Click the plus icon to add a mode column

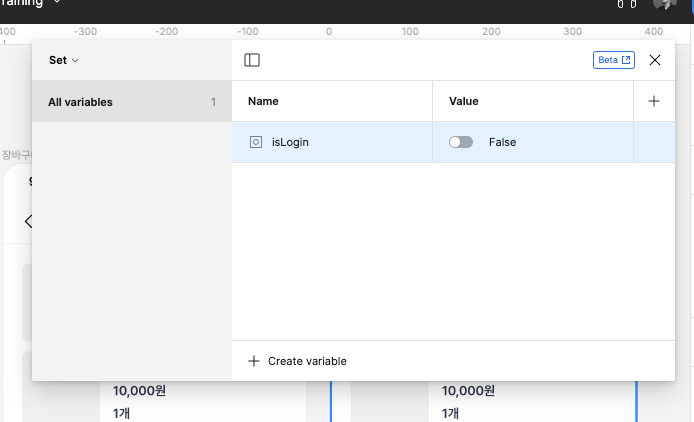tap(654, 101)
